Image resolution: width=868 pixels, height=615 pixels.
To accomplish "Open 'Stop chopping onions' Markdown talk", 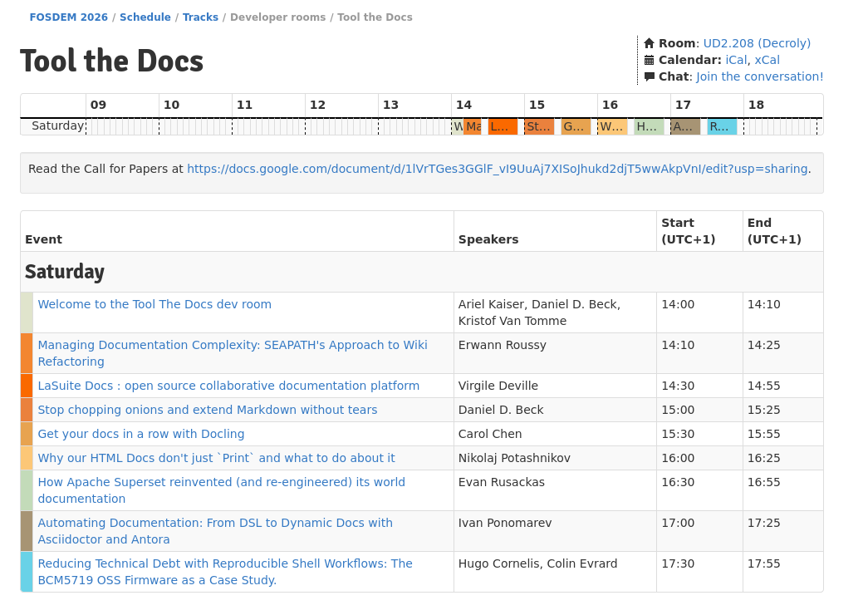I will (x=208, y=410).
